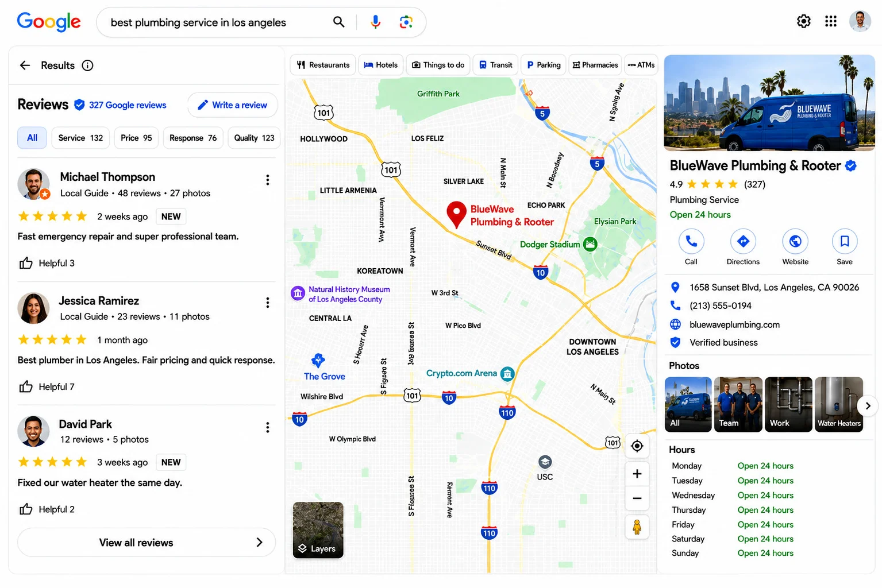Click the Crypto.com Arena marker
The height and width of the screenshot is (588, 882).
click(507, 374)
